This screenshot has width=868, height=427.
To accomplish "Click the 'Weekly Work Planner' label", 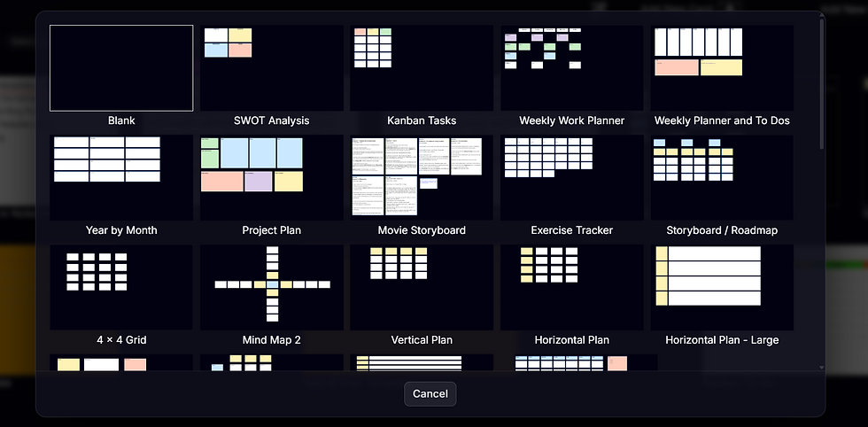I will pyautogui.click(x=572, y=120).
